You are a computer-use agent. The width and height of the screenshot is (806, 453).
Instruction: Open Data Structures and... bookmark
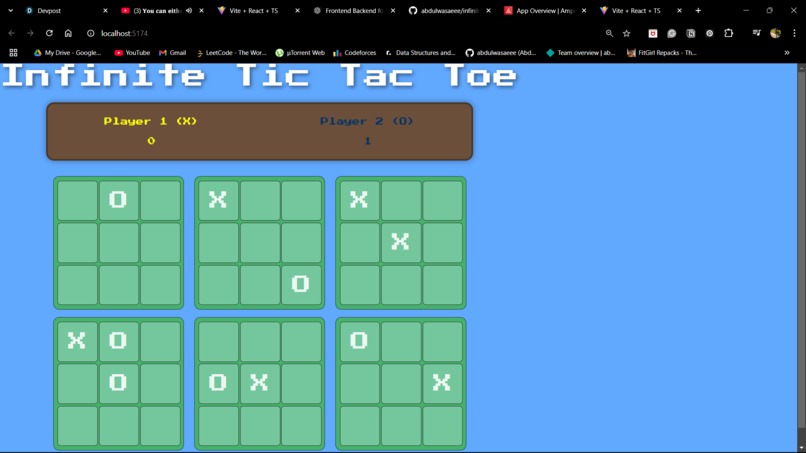pyautogui.click(x=420, y=52)
